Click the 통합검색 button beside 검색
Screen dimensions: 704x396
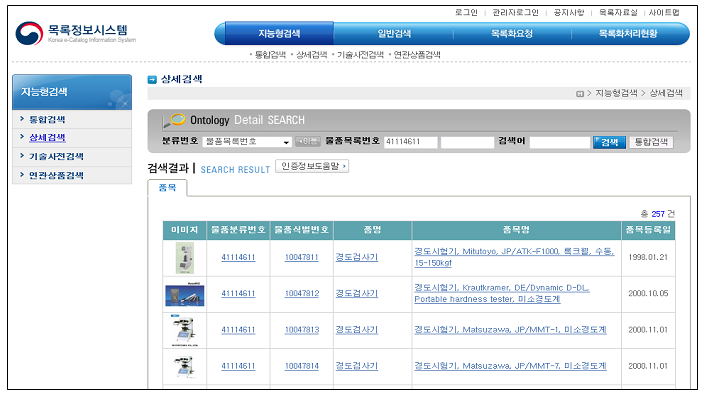point(651,142)
